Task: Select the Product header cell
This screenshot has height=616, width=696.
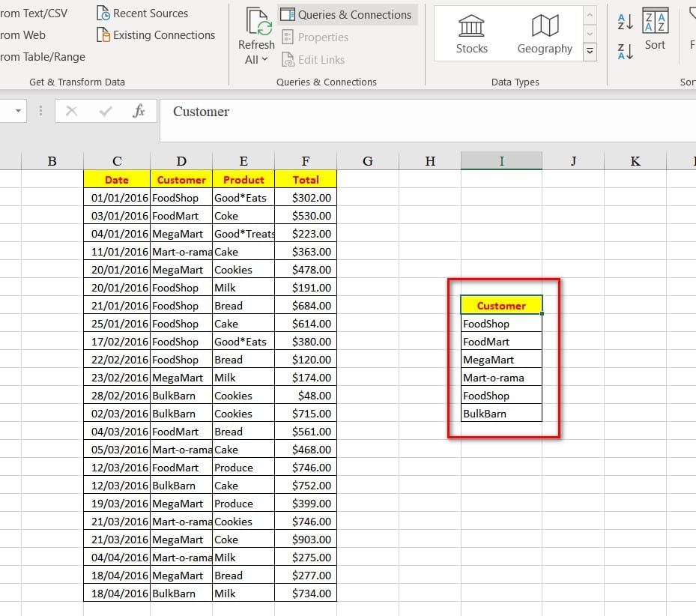Action: coord(243,179)
